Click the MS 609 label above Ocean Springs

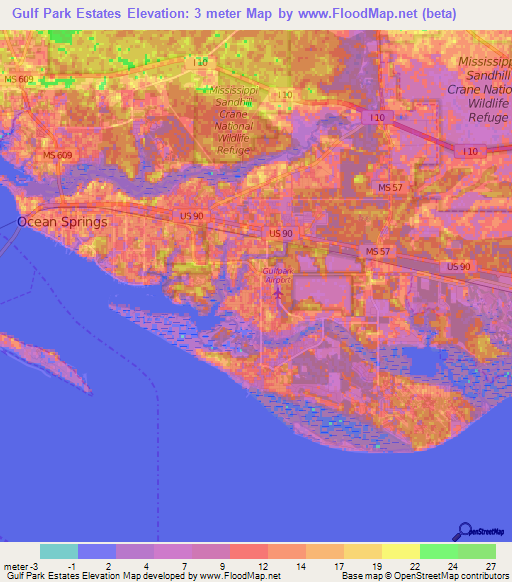(x=58, y=155)
